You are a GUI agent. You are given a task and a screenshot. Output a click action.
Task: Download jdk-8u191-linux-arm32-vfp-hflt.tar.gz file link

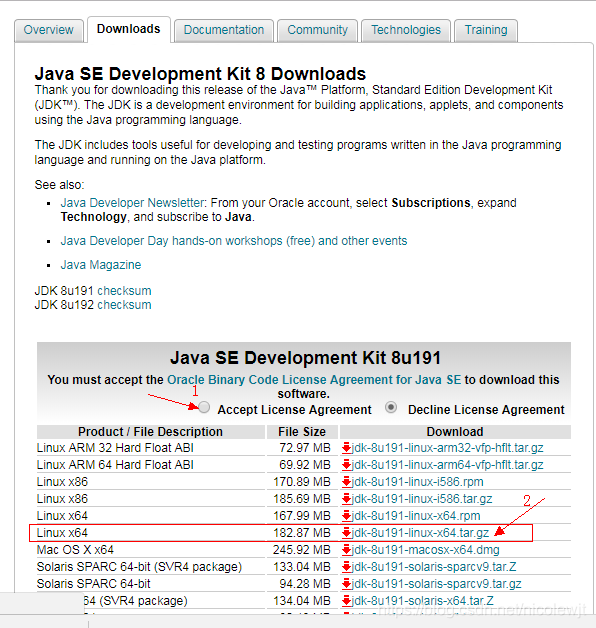447,448
